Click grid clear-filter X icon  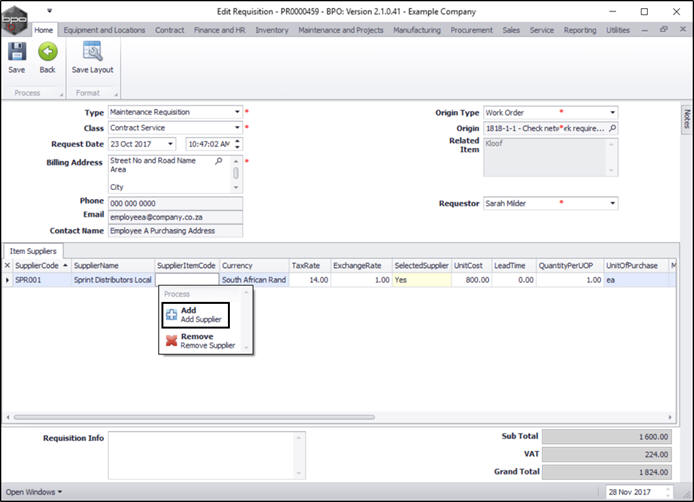click(7, 265)
